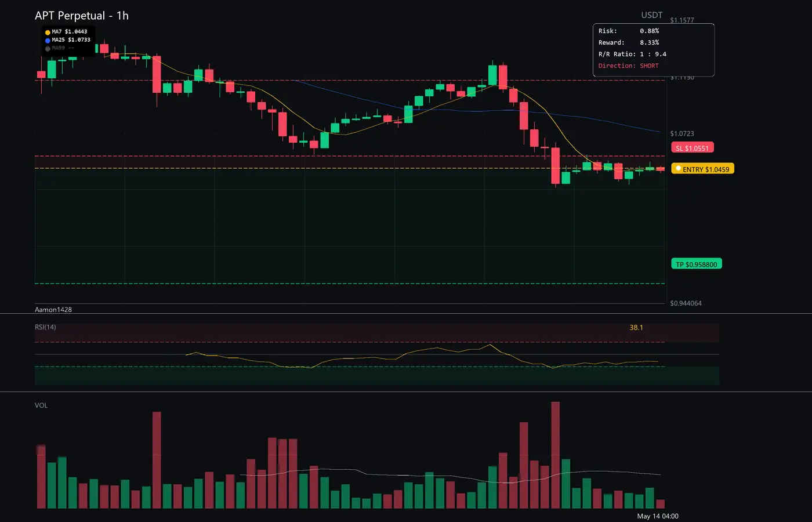
Task: Select the Reward 8.33% line
Action: [629, 42]
